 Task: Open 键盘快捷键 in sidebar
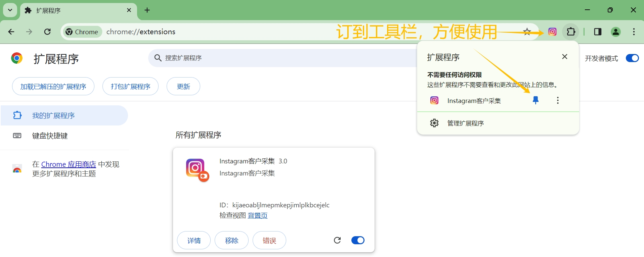coord(50,136)
